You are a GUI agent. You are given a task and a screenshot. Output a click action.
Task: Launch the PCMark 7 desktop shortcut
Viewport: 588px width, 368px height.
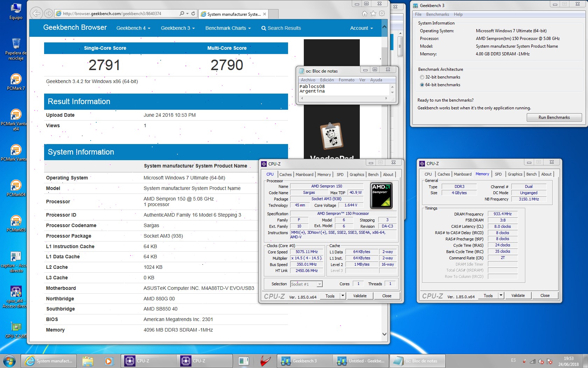coord(16,82)
